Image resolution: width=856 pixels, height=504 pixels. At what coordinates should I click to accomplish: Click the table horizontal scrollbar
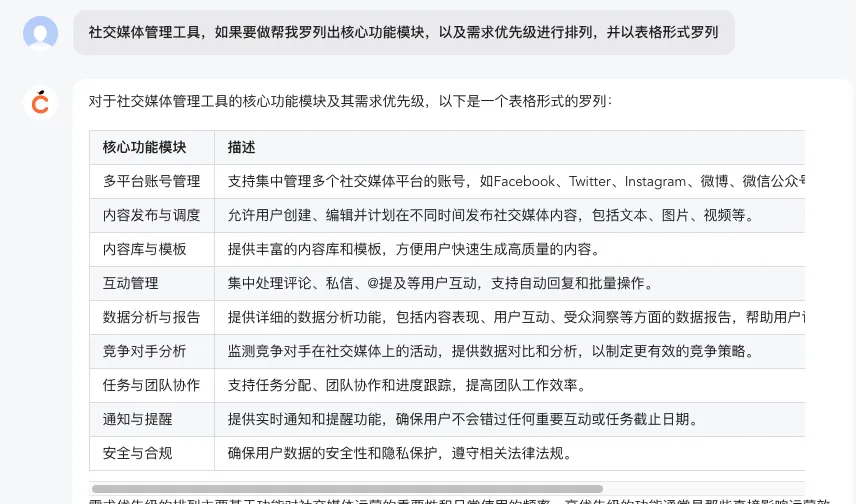pyautogui.click(x=347, y=489)
